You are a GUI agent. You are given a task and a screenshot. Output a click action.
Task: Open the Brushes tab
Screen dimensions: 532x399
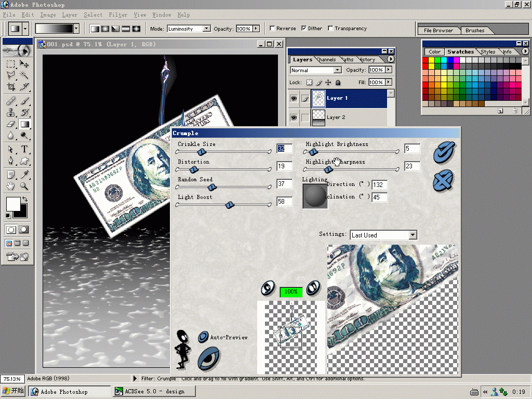tap(475, 30)
